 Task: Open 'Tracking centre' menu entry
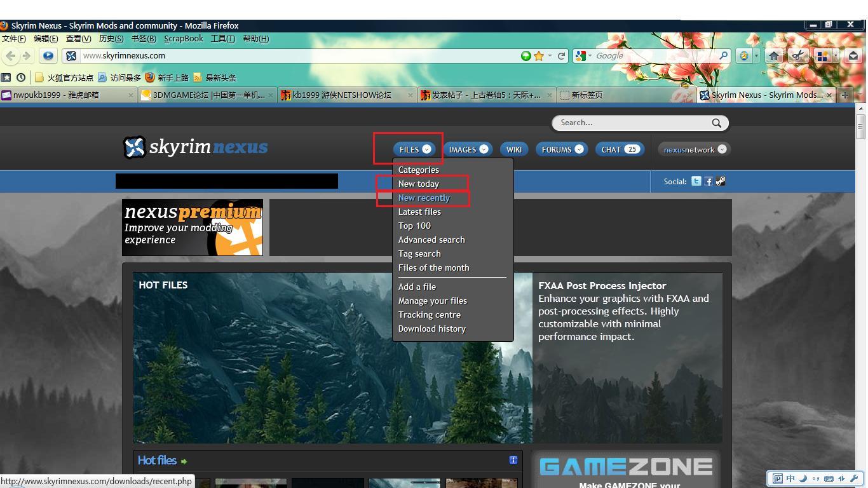click(430, 315)
